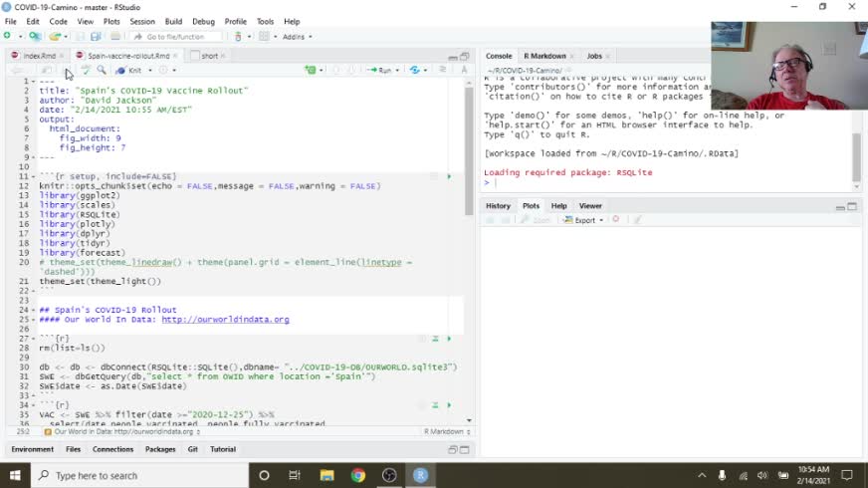The height and width of the screenshot is (488, 868).
Task: Open the Tutorial tab
Action: (223, 449)
